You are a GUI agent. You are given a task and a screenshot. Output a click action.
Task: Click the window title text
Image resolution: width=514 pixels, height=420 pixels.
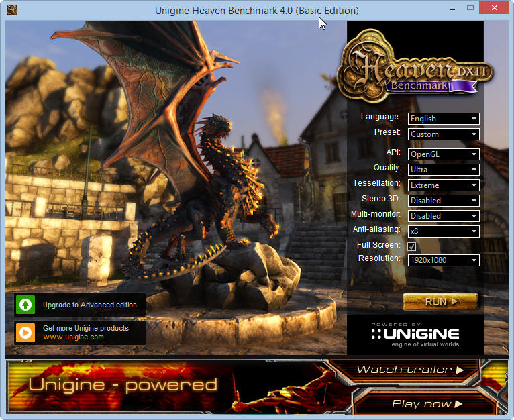(257, 11)
